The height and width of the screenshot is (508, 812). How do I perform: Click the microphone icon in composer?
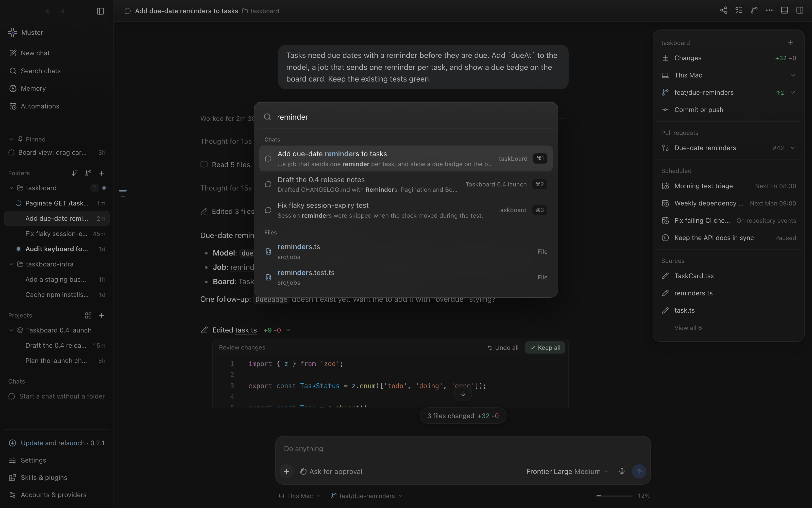622,471
